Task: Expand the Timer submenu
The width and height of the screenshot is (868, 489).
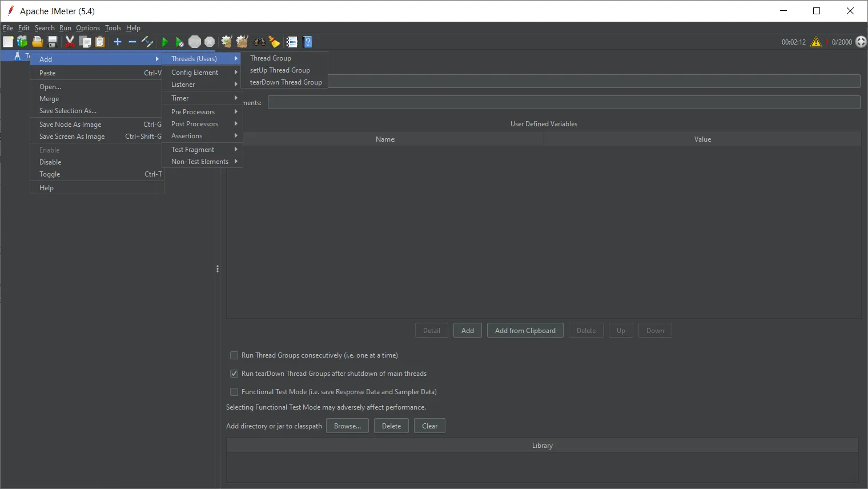Action: pyautogui.click(x=203, y=98)
